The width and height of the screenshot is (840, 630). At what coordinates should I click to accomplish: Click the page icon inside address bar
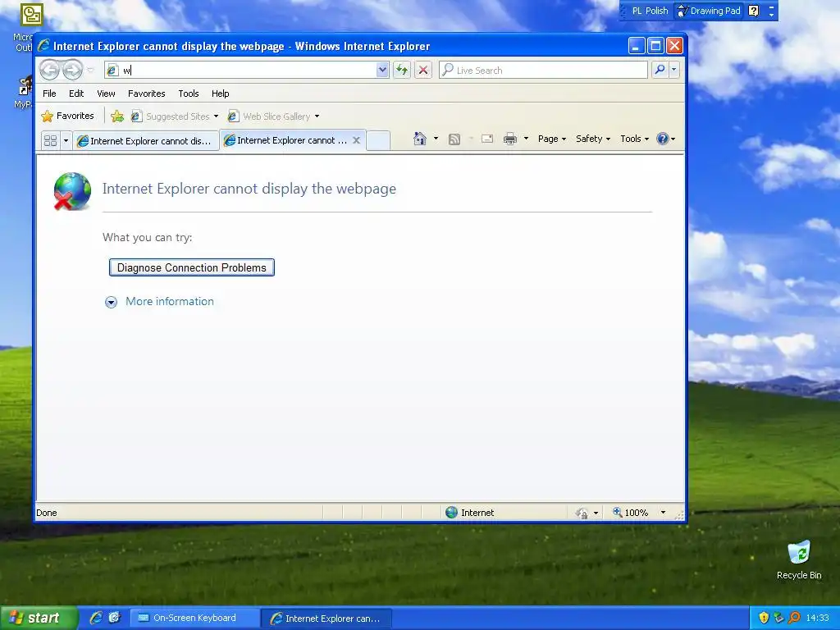(x=112, y=71)
